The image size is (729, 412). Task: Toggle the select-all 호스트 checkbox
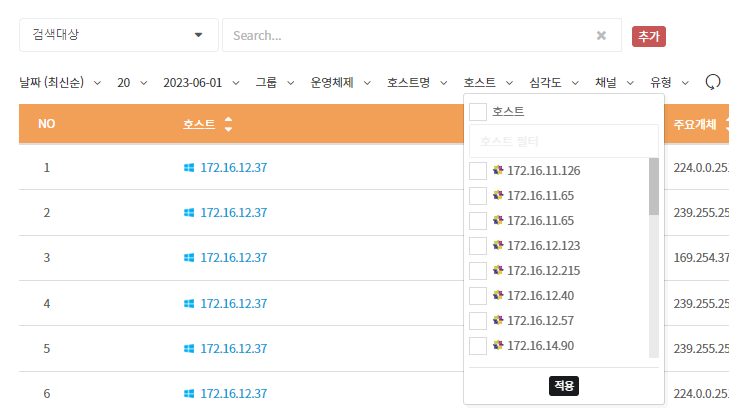click(478, 111)
